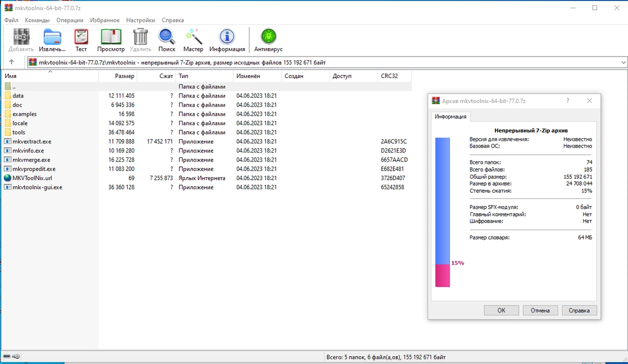Open the Справка menu
The height and width of the screenshot is (364, 628).
[173, 20]
